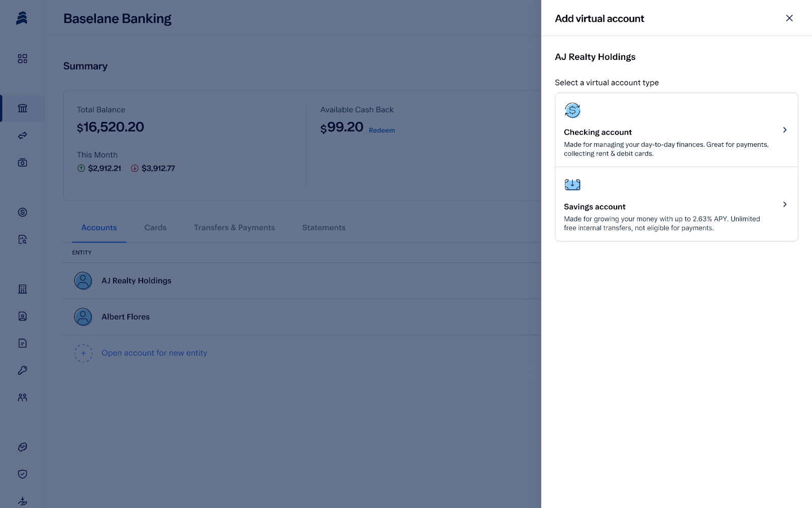
Task: Click the Redeem cash back link
Action: (x=382, y=131)
